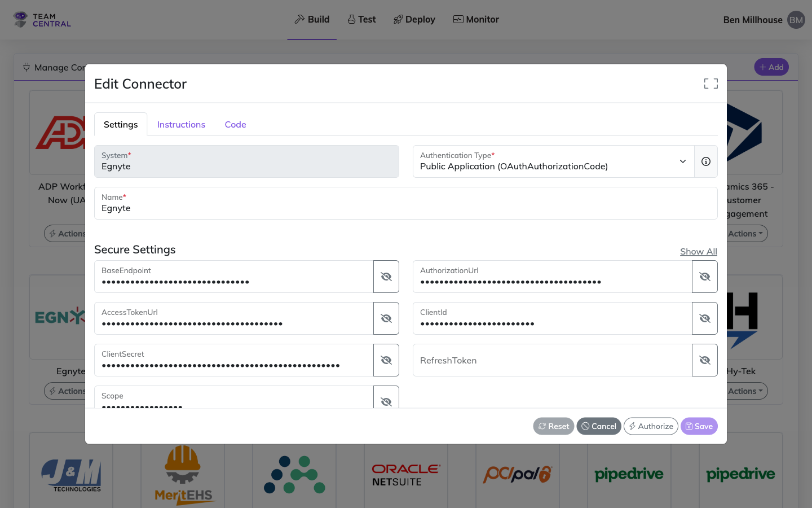Viewport: 812px width, 508px height.
Task: Open the Deploy menu
Action: click(414, 19)
